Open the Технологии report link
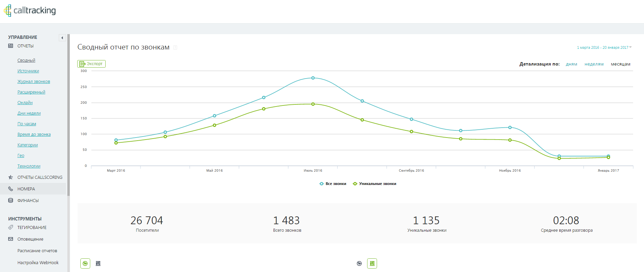Viewport: 644px width, 272px height. (x=29, y=166)
